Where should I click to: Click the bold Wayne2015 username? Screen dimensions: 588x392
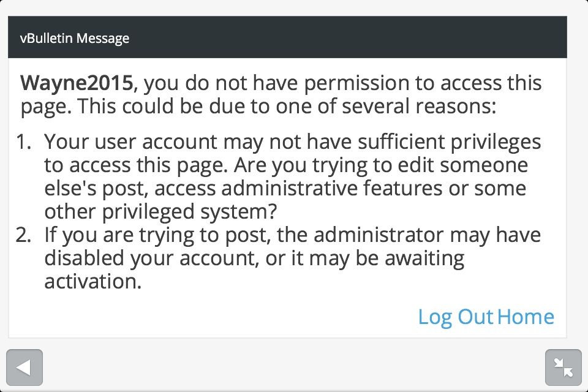point(76,83)
